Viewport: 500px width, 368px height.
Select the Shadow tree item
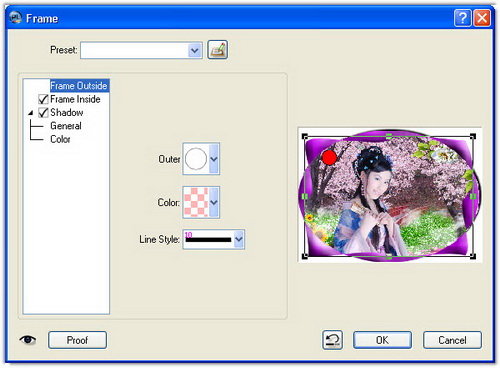click(67, 113)
